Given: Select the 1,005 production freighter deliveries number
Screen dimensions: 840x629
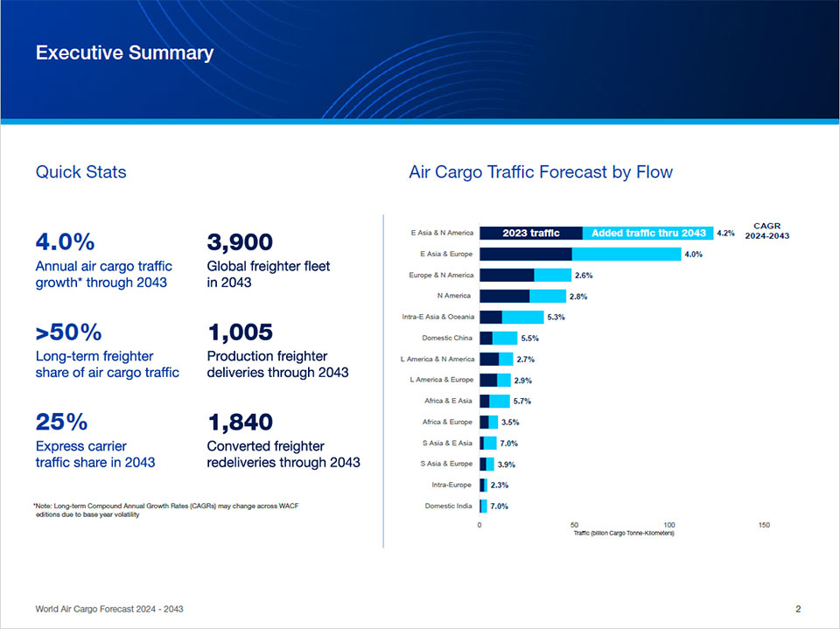Looking at the screenshot, I should coord(240,332).
